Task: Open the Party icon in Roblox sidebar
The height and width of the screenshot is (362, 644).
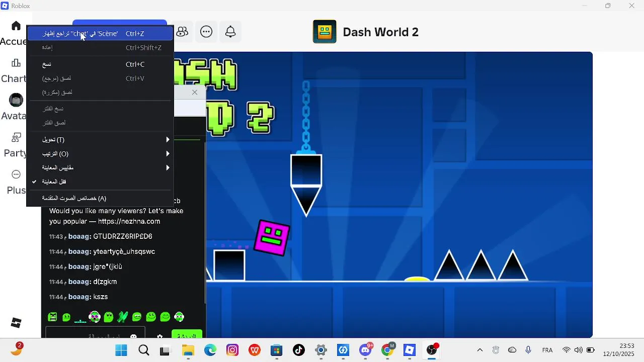Action: coord(16,138)
